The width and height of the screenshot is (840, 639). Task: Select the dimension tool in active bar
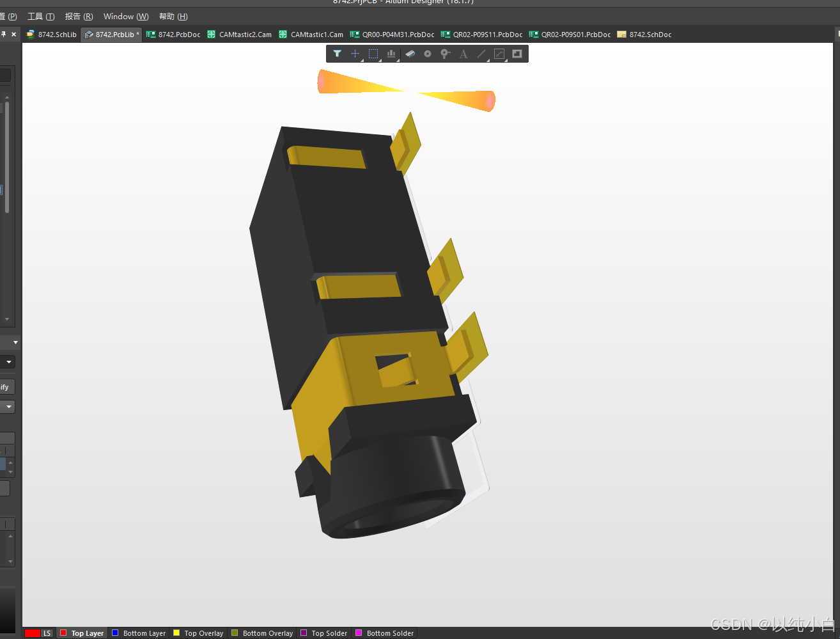(499, 54)
